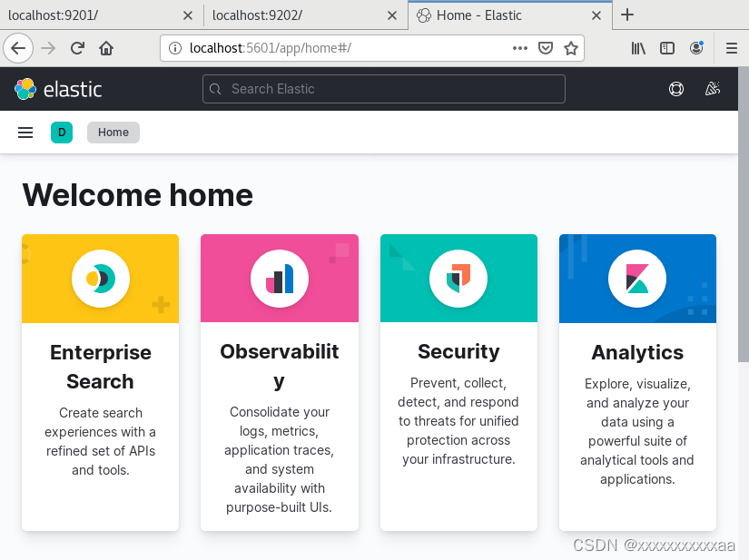Click text 'Explore, visualize, and analyze your'
The width and height of the screenshot is (749, 560).
pyautogui.click(x=637, y=393)
